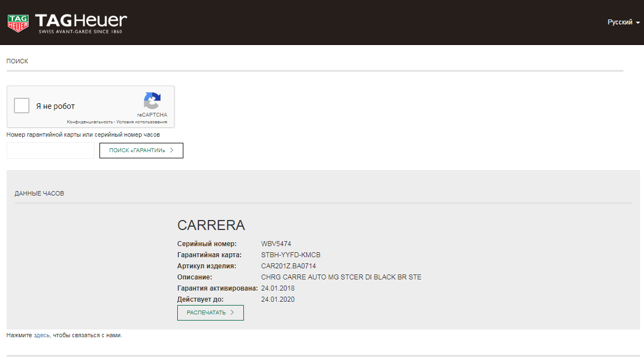Click the 'Гарантия активирована:' label
The width and height of the screenshot is (644, 360).
(x=218, y=288)
